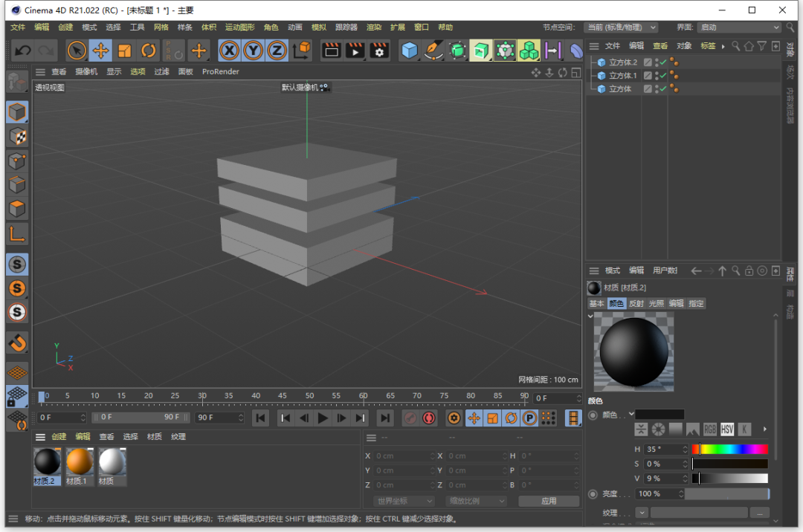Select the orange 材质.1 material thumbnail
The height and width of the screenshot is (532, 803).
pos(79,462)
